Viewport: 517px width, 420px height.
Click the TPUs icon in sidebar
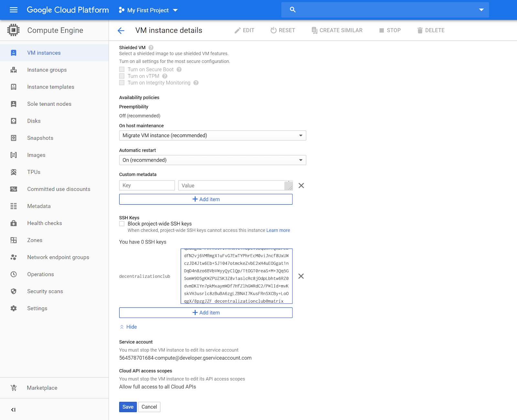[14, 172]
